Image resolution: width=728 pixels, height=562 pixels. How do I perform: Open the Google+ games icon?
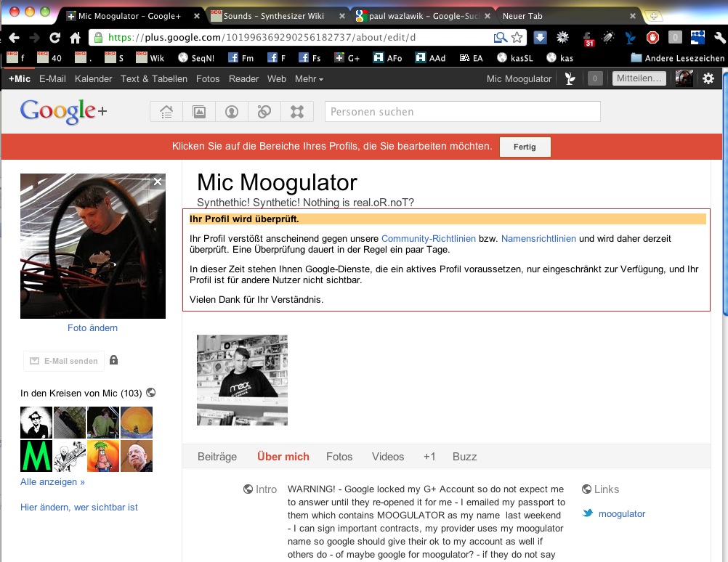297,112
